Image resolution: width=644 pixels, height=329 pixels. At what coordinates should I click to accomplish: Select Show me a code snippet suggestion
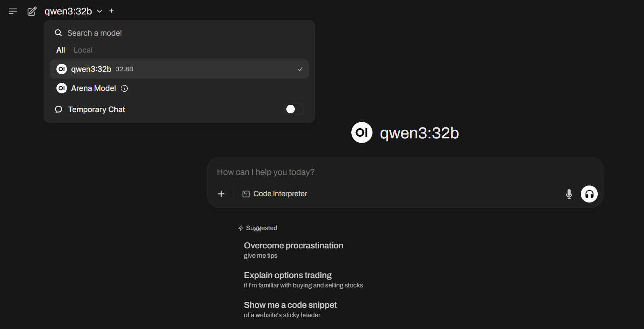pos(290,309)
